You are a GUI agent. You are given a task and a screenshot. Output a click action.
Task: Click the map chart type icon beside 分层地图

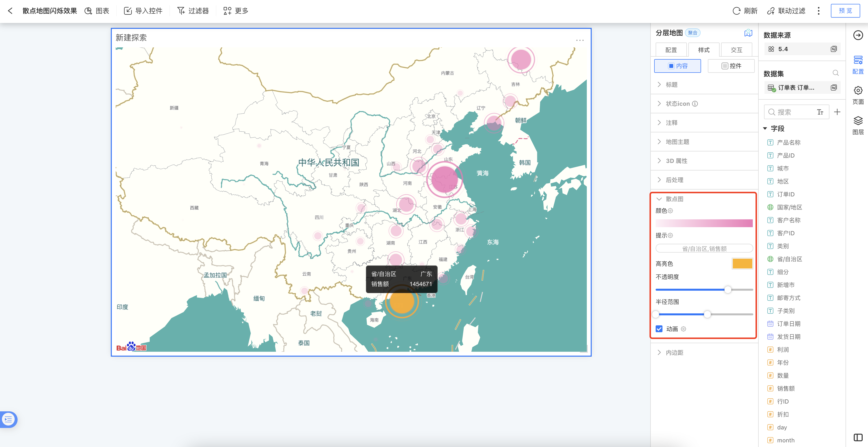tap(748, 33)
